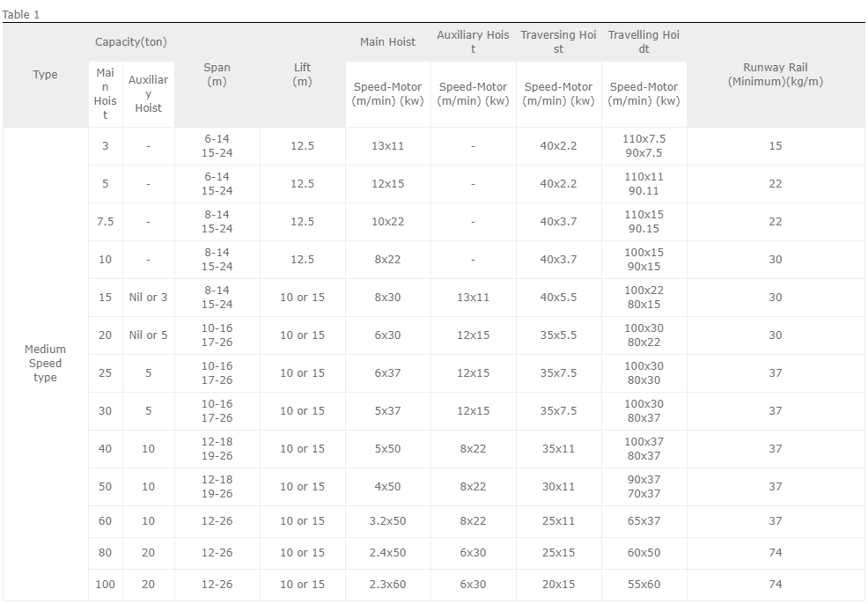Select the "8-14 15-24" span cell in 10-ton row
This screenshot has height=604, width=868.
coord(217,260)
